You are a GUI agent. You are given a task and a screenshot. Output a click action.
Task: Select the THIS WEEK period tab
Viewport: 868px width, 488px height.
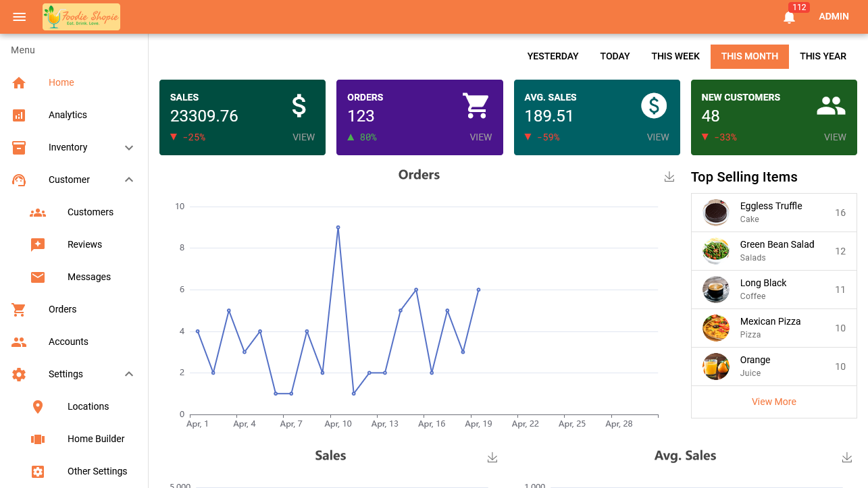pyautogui.click(x=675, y=56)
